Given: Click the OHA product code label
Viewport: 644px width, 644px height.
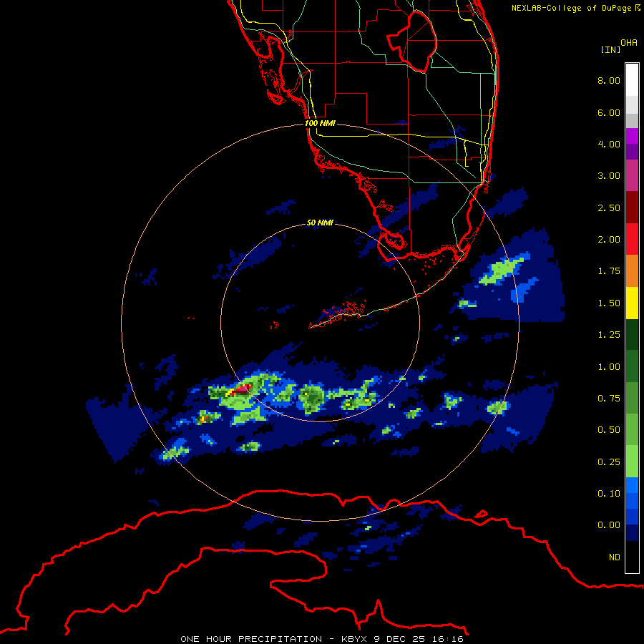Looking at the screenshot, I should coord(629,43).
